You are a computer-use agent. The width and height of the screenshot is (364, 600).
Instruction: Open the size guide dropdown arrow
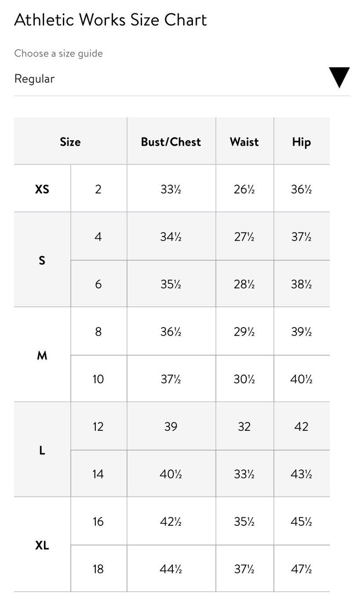coord(339,77)
